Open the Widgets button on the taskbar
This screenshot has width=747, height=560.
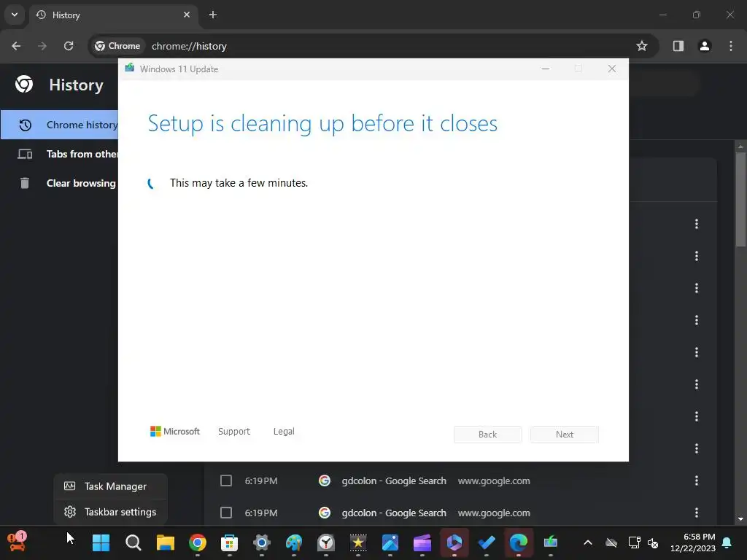click(17, 542)
